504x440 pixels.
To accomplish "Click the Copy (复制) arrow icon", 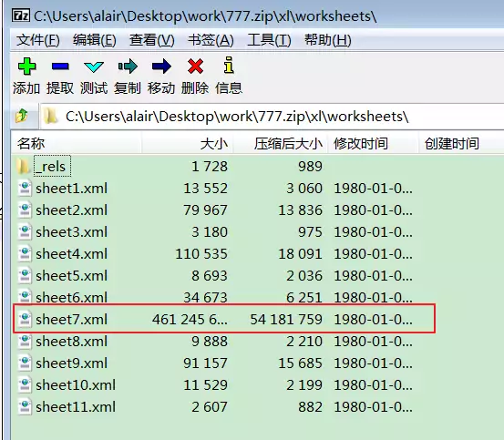I will point(128,67).
